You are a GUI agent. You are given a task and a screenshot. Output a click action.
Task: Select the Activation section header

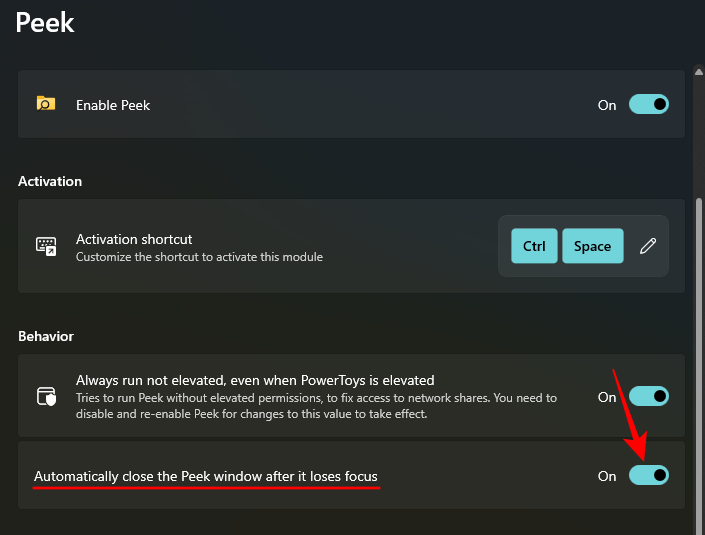tap(50, 181)
